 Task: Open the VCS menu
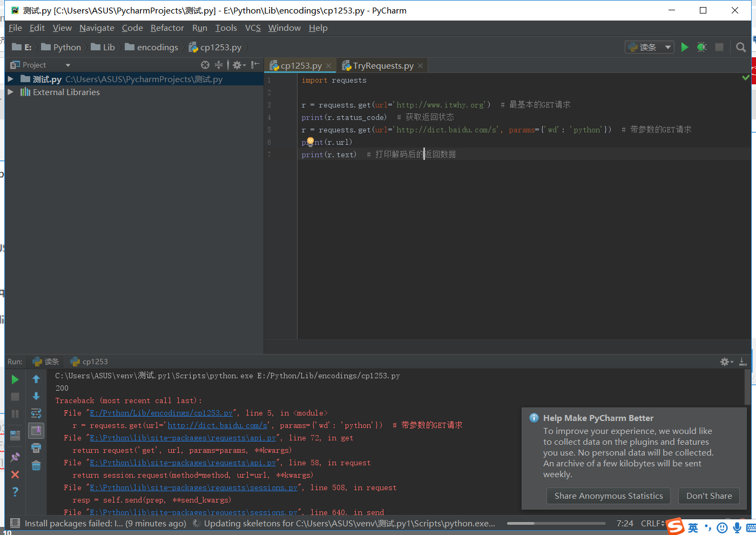point(253,28)
